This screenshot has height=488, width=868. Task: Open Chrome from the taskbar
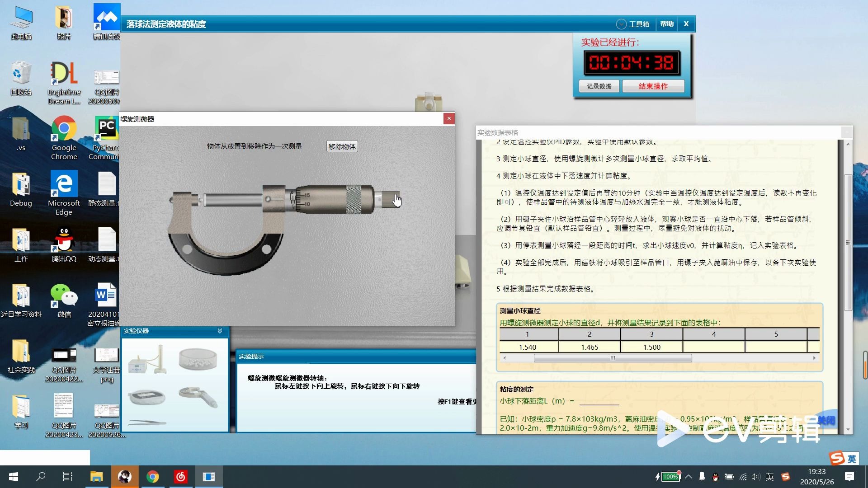(153, 477)
